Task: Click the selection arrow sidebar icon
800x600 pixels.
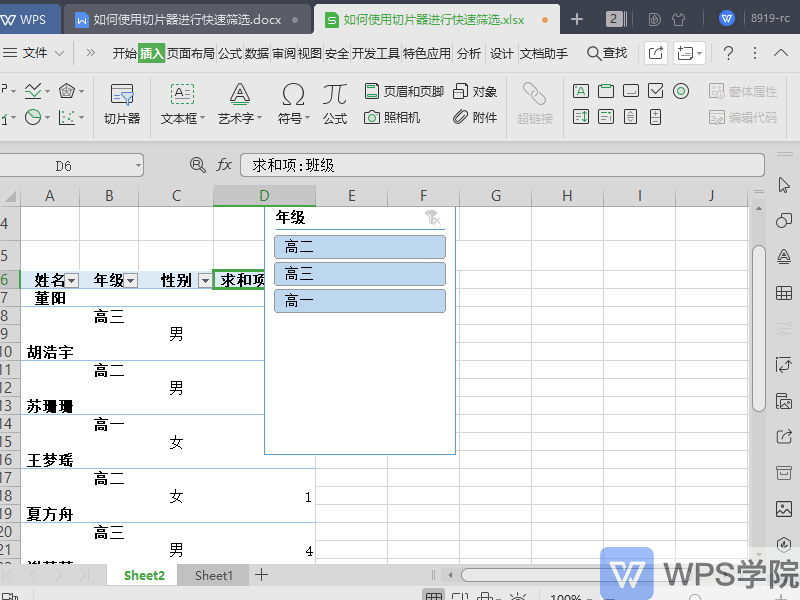Action: point(784,185)
